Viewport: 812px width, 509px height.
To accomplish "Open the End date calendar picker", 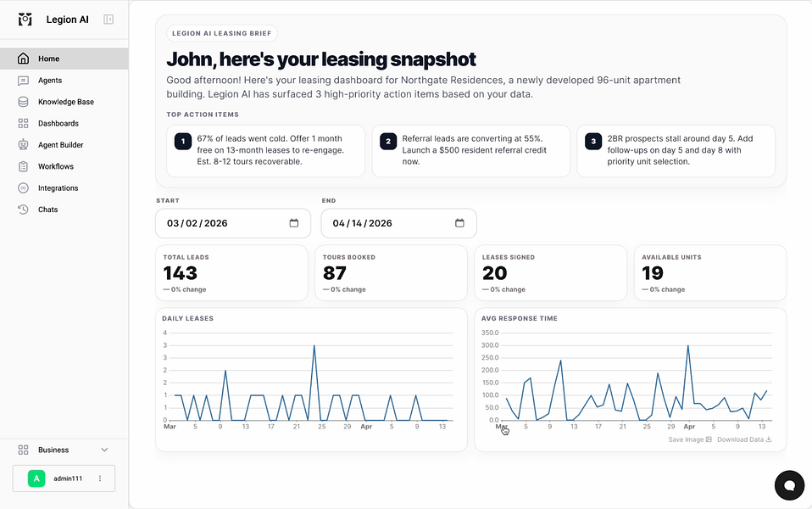I will coord(459,223).
